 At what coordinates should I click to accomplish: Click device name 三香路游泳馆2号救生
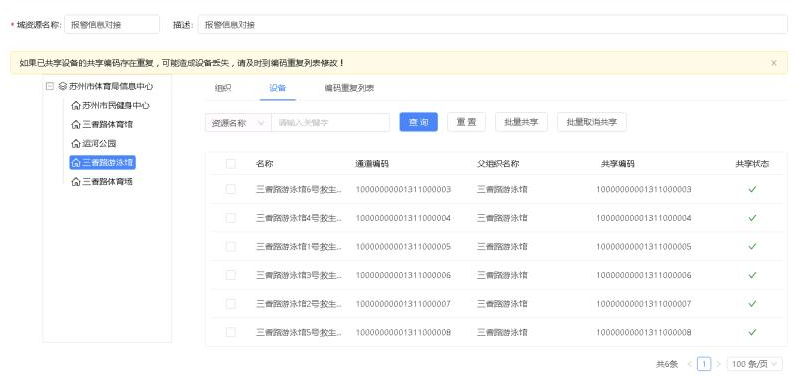point(299,304)
